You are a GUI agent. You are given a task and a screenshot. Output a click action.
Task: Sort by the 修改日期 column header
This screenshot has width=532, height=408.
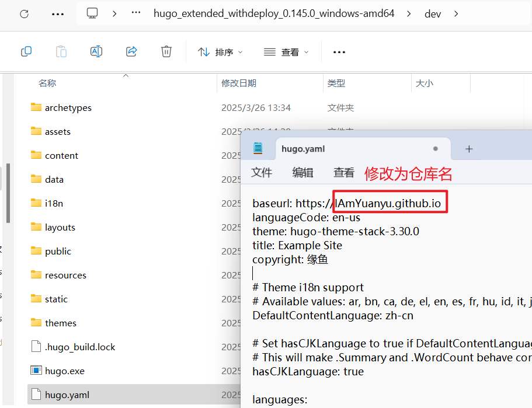click(x=238, y=83)
